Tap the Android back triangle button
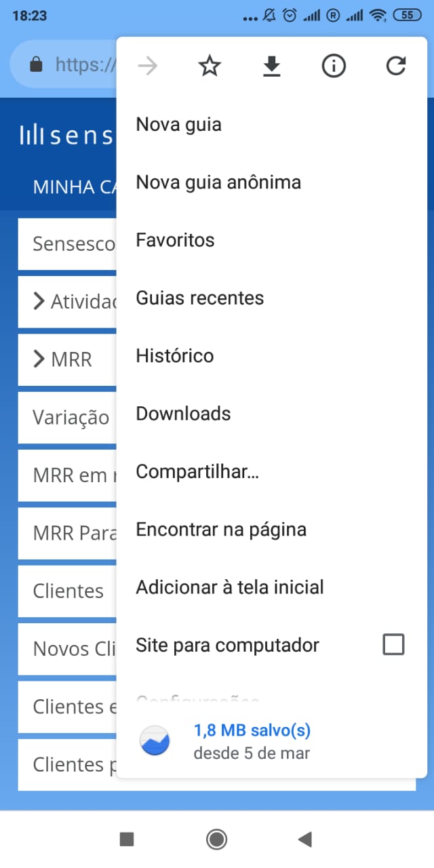Image resolution: width=434 pixels, height=868 pixels. (305, 840)
